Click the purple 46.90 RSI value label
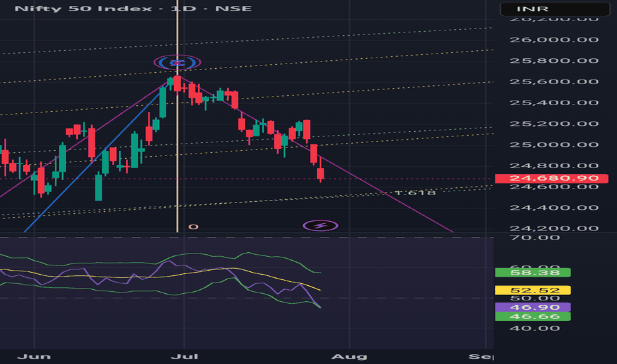This screenshot has width=617, height=364. 533,307
